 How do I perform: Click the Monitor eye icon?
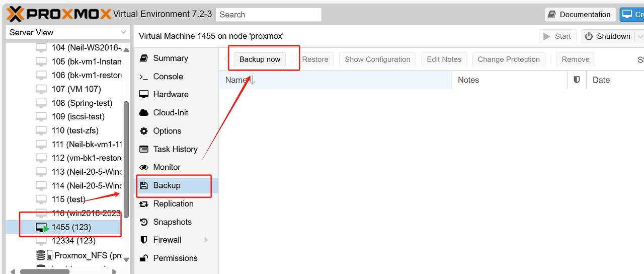(x=144, y=167)
